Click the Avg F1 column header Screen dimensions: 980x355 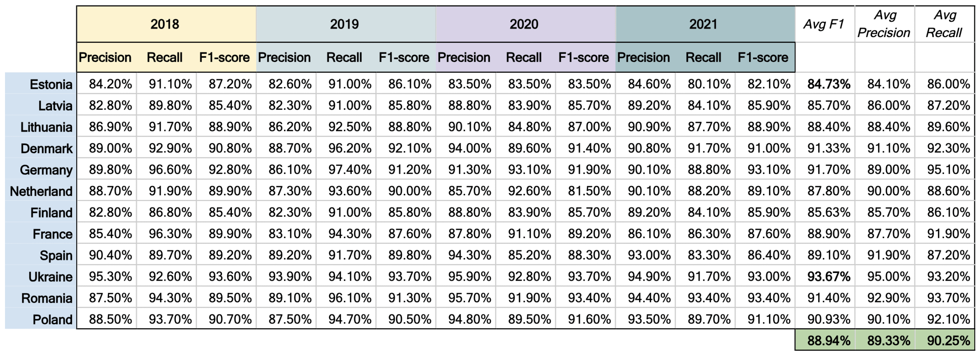tap(824, 24)
